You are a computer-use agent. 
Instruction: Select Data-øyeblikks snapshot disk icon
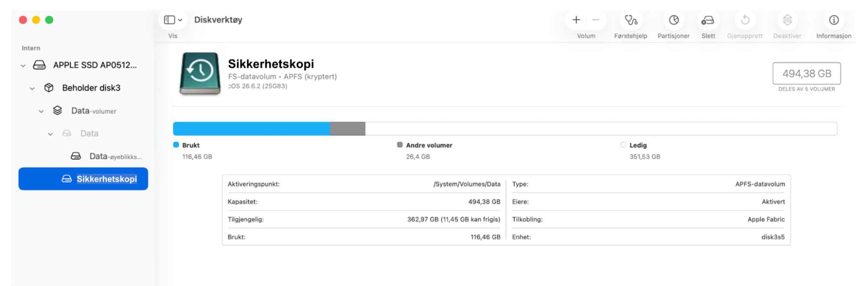tap(76, 156)
